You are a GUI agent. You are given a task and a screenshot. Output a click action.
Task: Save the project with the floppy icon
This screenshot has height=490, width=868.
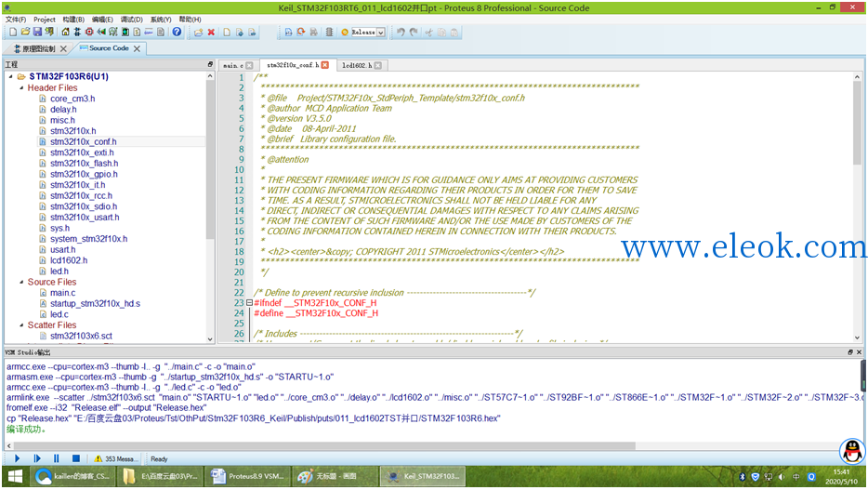pyautogui.click(x=37, y=33)
